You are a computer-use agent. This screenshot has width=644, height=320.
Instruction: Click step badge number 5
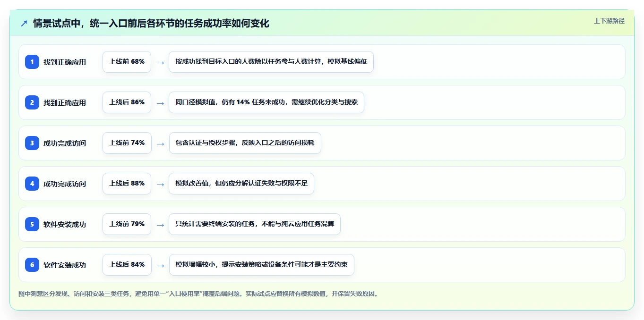click(x=32, y=224)
